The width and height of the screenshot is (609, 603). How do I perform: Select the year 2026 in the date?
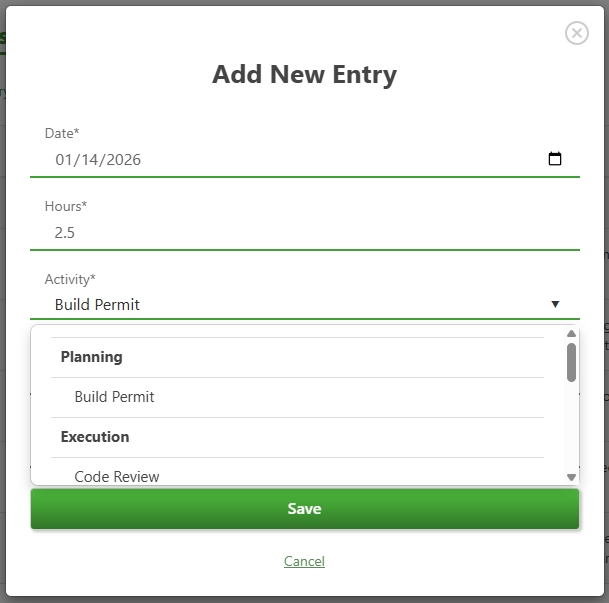[123, 160]
